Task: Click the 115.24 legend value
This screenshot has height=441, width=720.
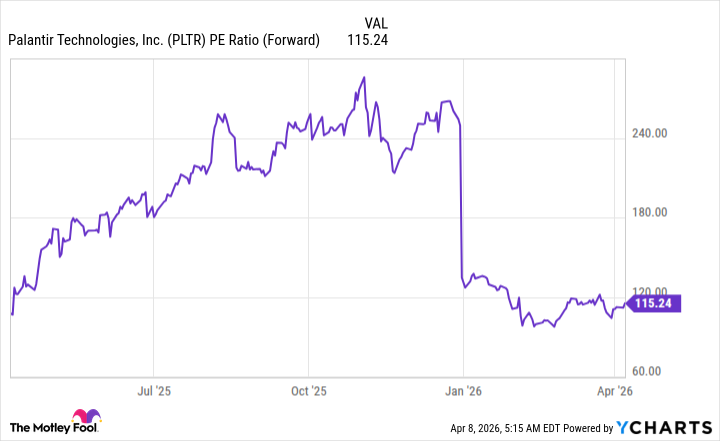Action: click(366, 40)
